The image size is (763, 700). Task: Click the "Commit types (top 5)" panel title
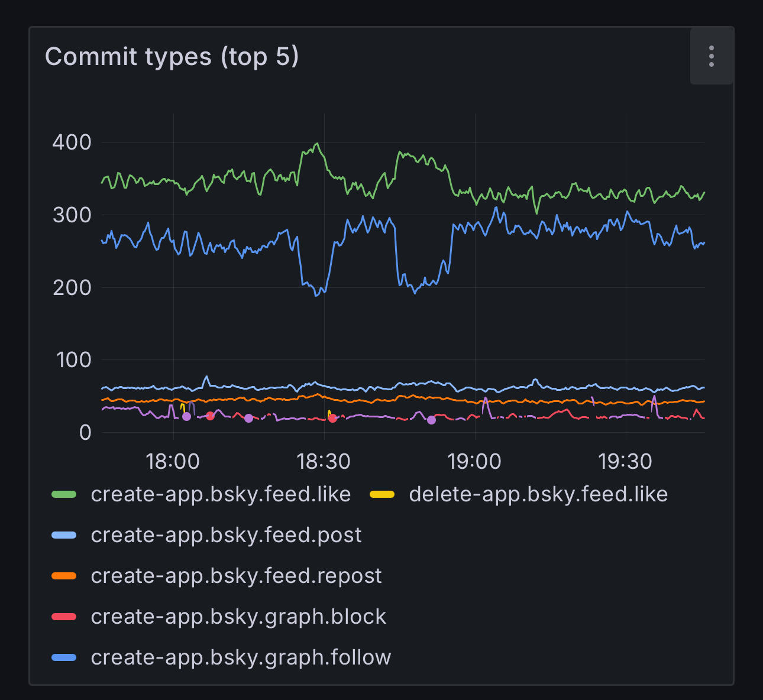click(172, 57)
